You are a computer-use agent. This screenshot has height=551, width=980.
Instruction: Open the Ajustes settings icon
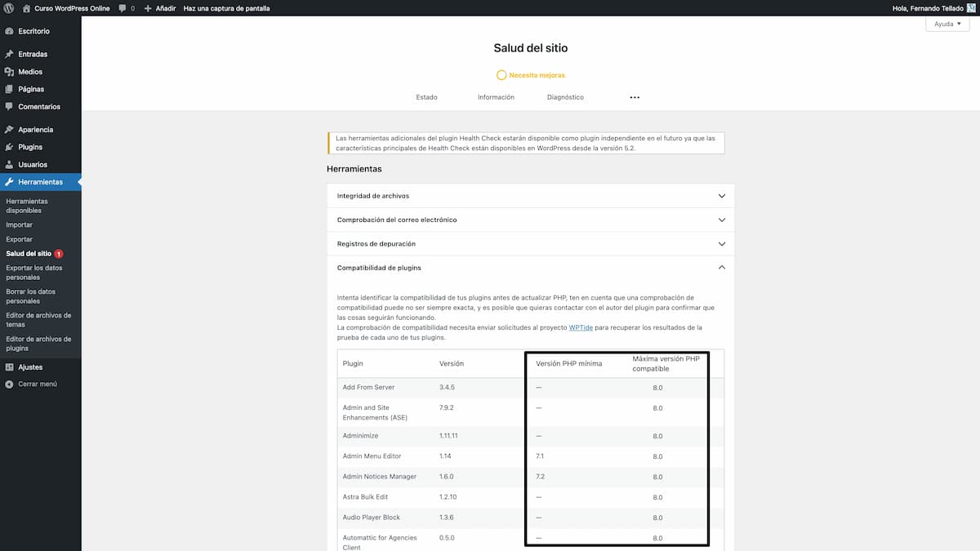(x=11, y=367)
